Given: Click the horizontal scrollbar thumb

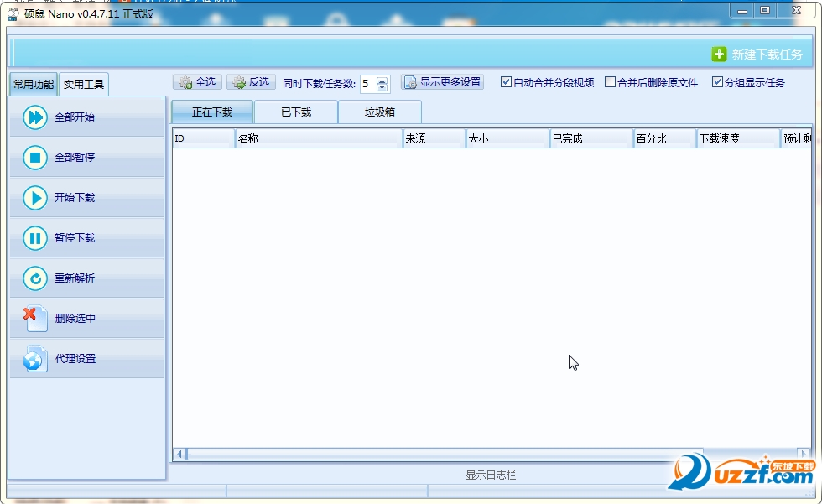Looking at the screenshot, I should tap(445, 454).
